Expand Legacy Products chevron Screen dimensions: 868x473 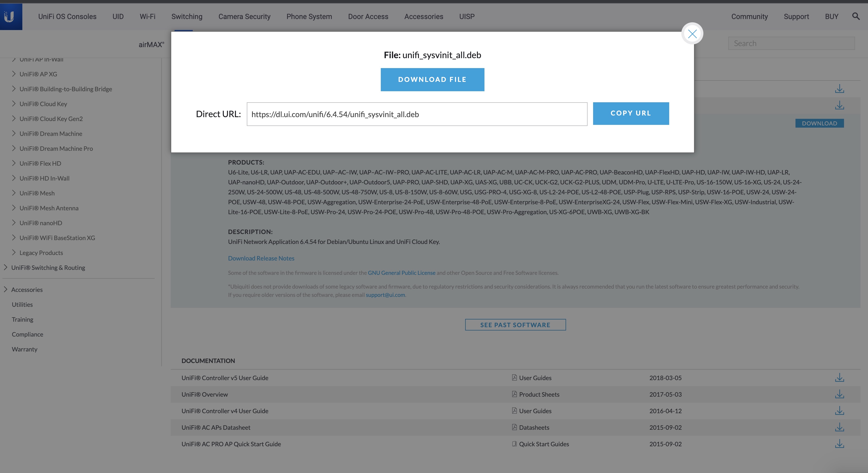14,252
